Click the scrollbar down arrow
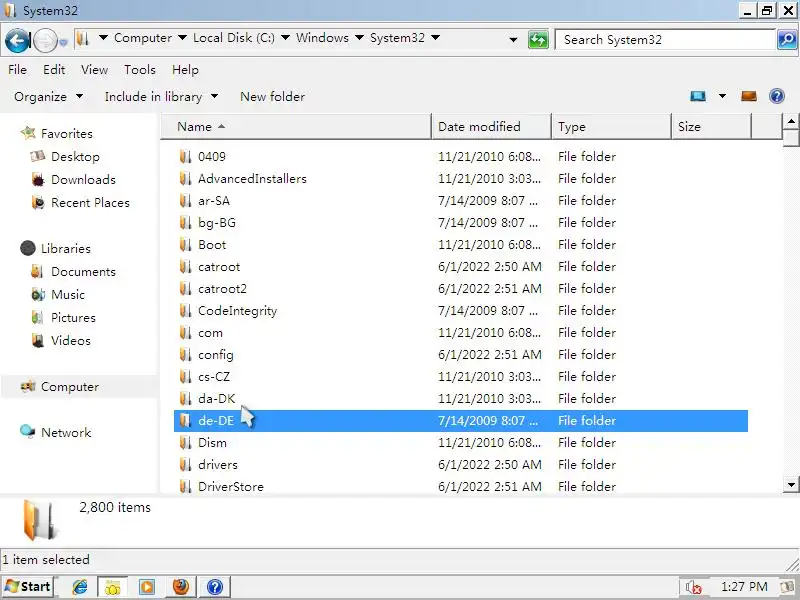 tap(791, 485)
